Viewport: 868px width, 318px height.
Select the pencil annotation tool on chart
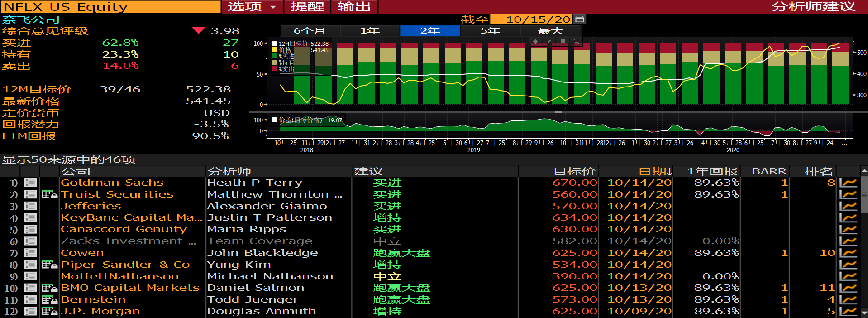coord(549,41)
